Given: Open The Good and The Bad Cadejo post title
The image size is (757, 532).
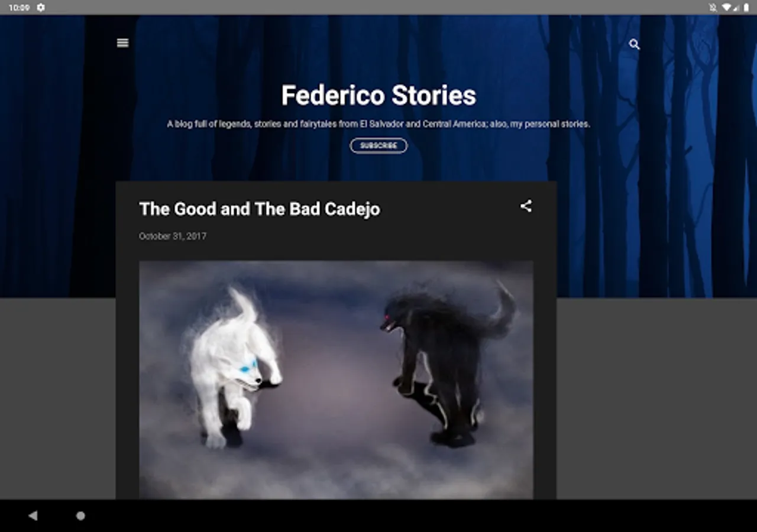Looking at the screenshot, I should [x=260, y=209].
